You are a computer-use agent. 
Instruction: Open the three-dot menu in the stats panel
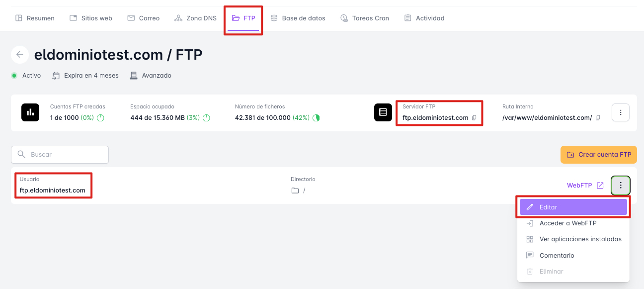621,112
